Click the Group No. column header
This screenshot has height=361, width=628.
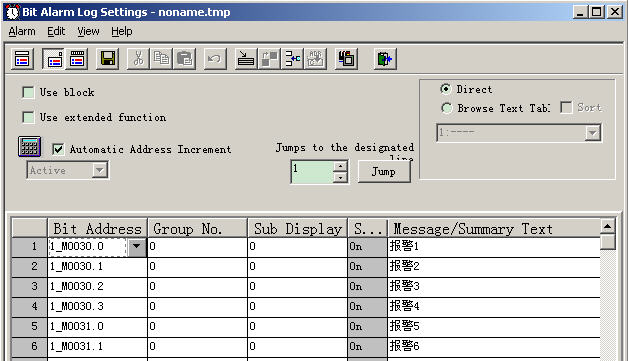point(197,229)
